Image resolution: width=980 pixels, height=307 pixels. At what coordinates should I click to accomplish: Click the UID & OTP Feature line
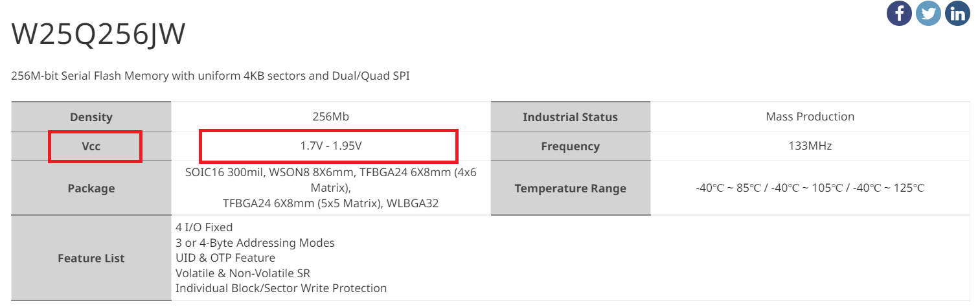pos(225,258)
